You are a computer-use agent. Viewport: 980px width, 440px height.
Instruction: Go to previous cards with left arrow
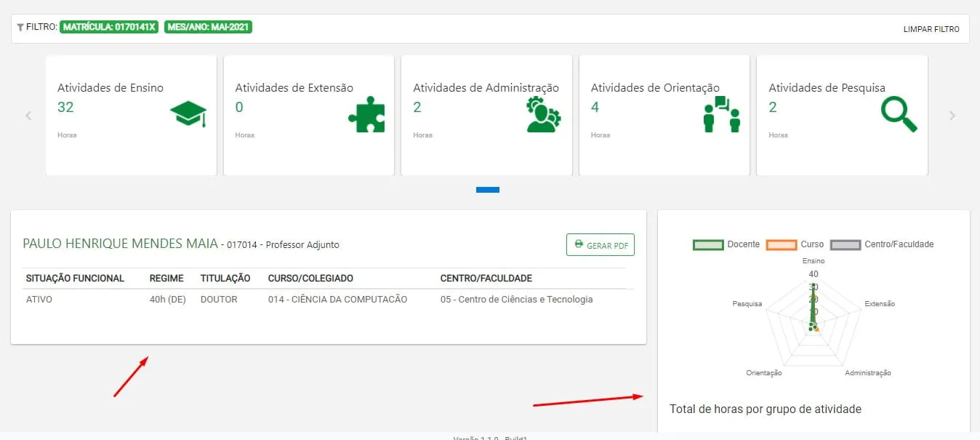coord(28,116)
